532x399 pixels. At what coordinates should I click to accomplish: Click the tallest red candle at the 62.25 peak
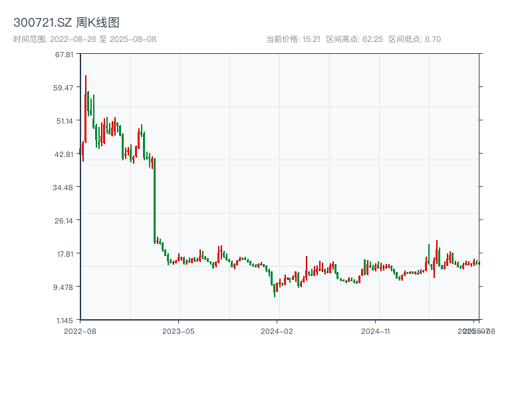85,110
